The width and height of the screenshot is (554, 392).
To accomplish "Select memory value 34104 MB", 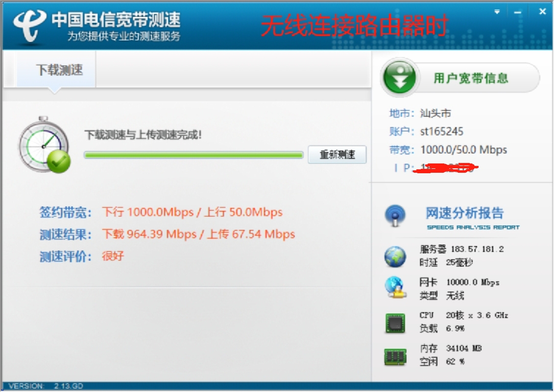I will pos(464,348).
